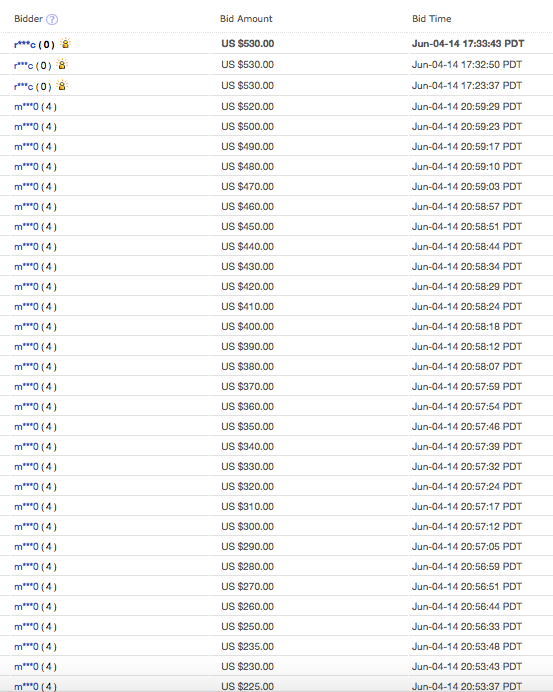
Task: Select the US $300.00 bid amount
Action: tap(248, 527)
